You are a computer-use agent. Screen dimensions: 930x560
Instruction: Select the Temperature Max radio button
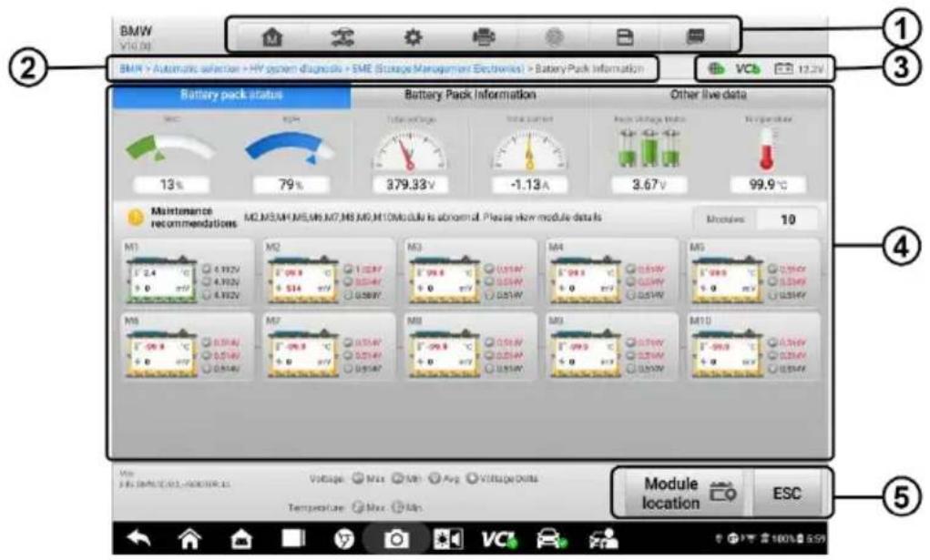[358, 507]
